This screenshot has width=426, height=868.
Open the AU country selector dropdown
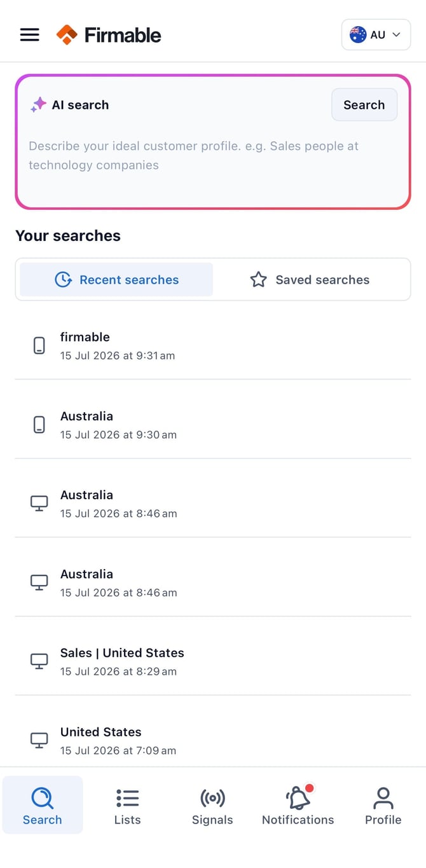376,35
